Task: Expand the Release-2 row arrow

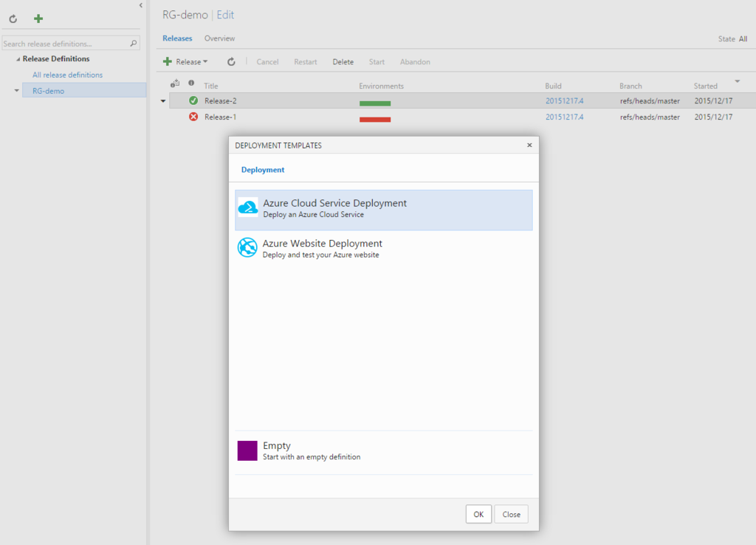Action: pyautogui.click(x=163, y=100)
